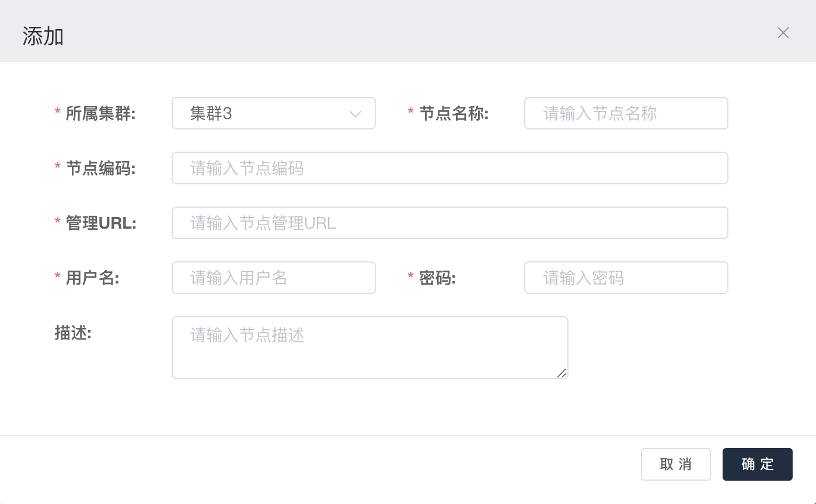Viewport: 816px width, 504px height.
Task: Click the chevron arrow in cluster dropdown
Action: click(x=355, y=114)
